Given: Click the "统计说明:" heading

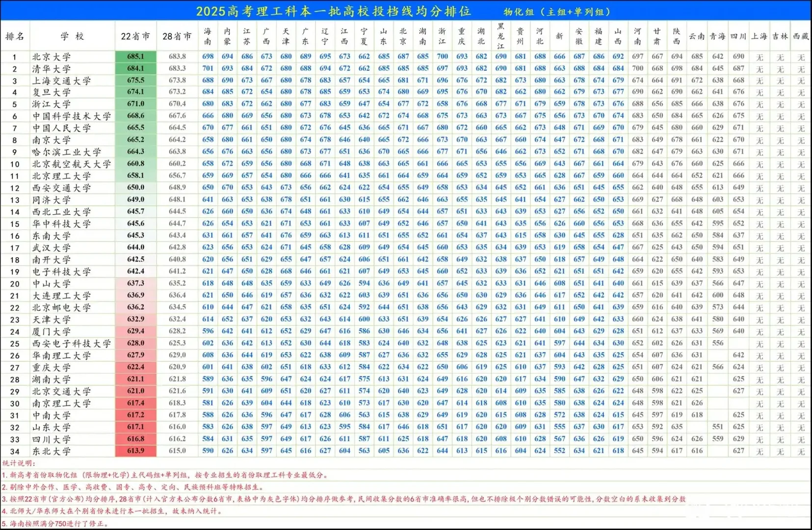Looking at the screenshot, I should [x=19, y=463].
